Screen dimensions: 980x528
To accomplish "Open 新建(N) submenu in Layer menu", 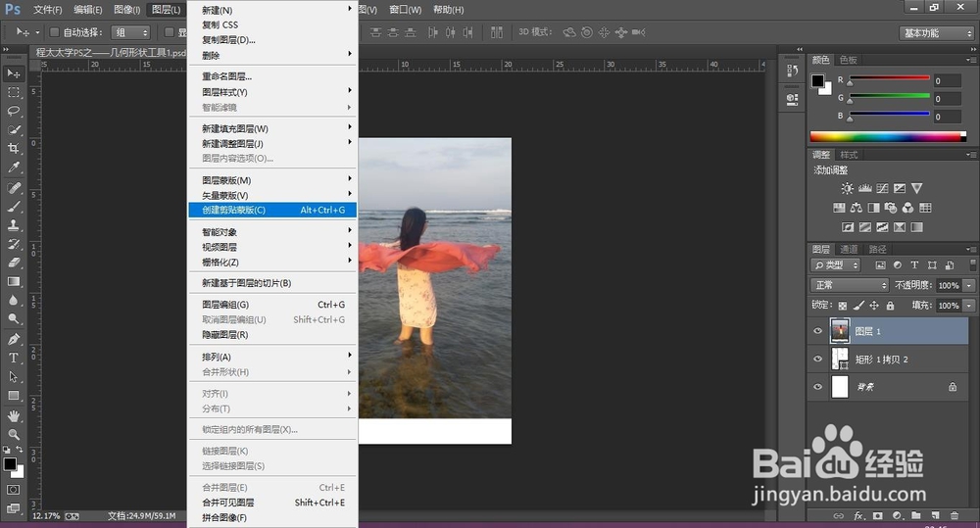I will (272, 10).
